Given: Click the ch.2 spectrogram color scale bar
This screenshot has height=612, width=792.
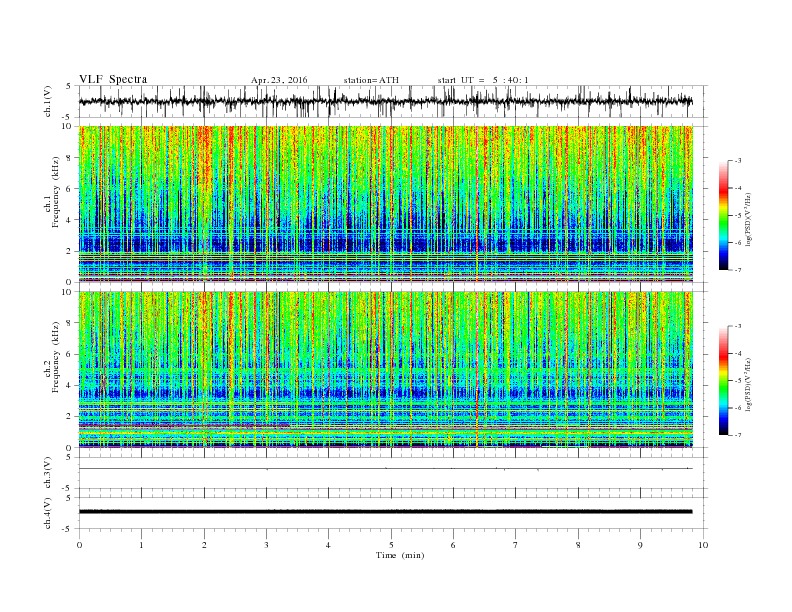Looking at the screenshot, I should (724, 381).
